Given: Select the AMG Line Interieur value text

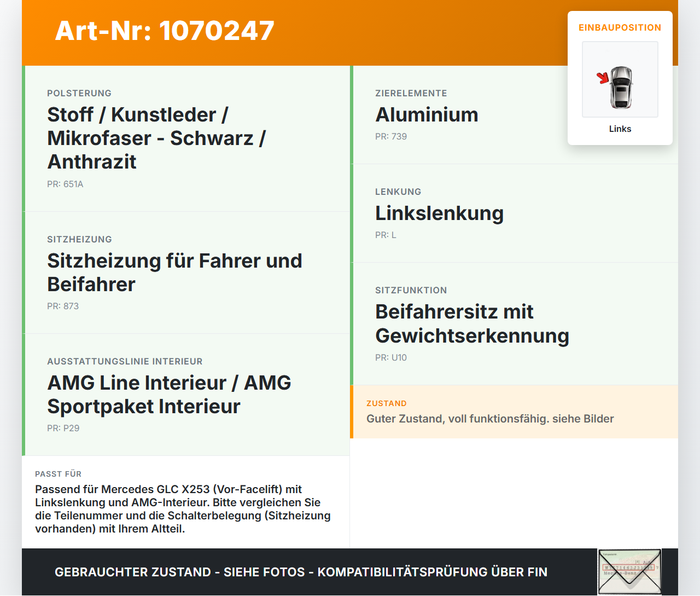Looking at the screenshot, I should [x=169, y=395].
